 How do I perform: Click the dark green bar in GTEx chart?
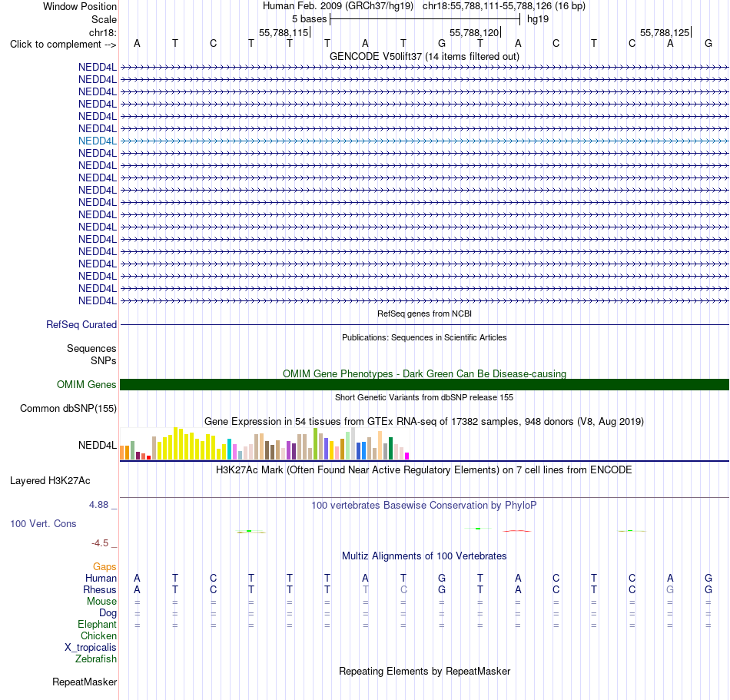tap(390, 449)
